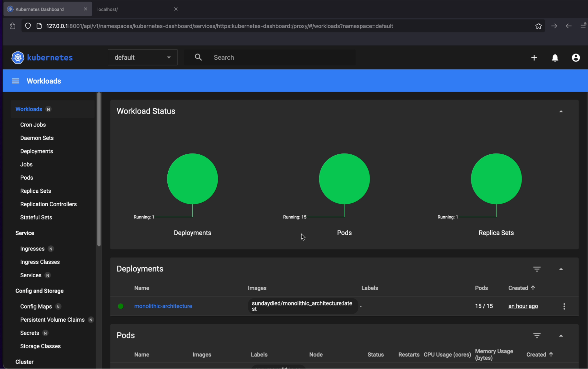The image size is (588, 369).
Task: Click Memory Usage column header in Pods
Action: coord(494,354)
